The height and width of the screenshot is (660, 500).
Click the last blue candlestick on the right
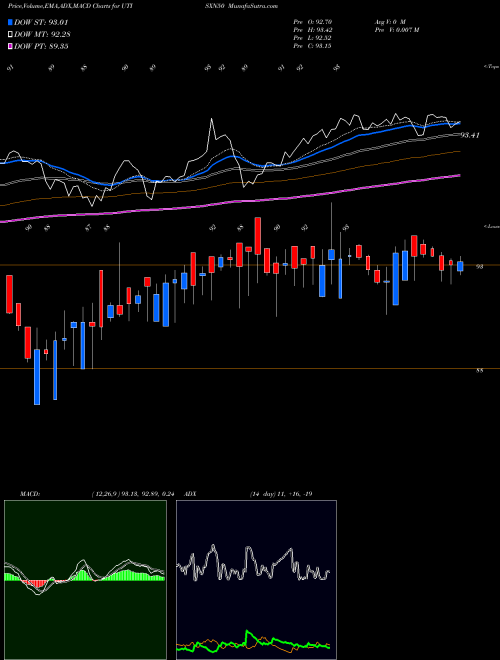pos(460,266)
